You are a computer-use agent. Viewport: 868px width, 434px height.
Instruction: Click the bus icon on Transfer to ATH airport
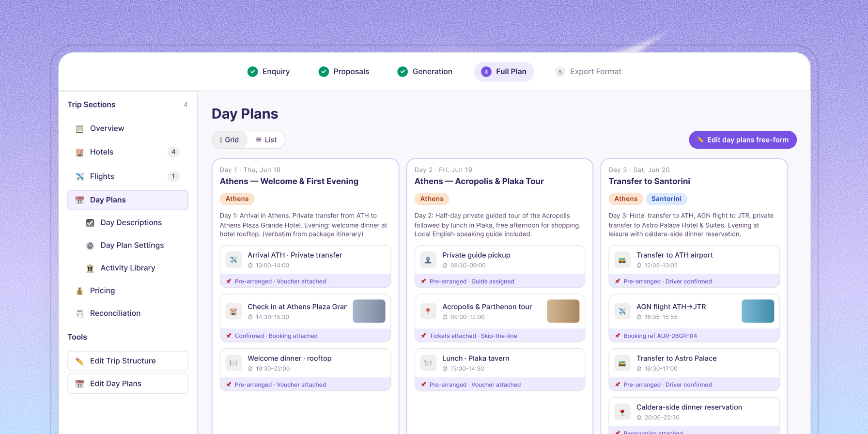[x=622, y=260]
